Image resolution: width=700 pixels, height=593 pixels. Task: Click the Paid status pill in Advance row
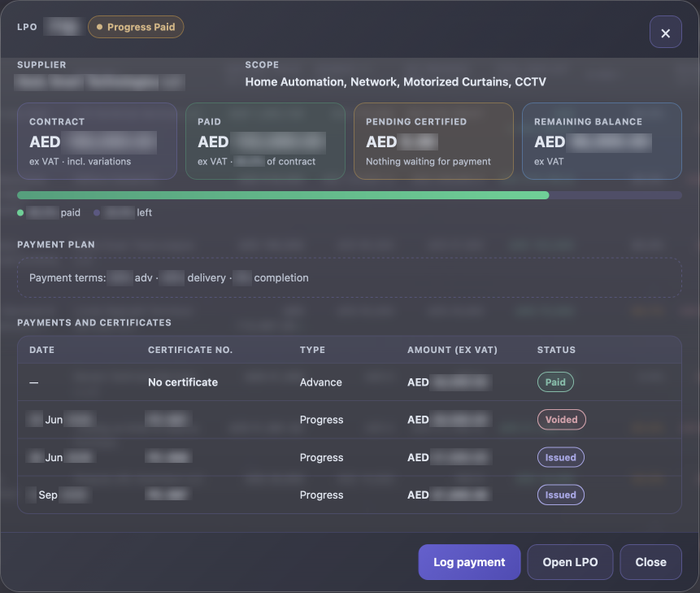tap(555, 382)
